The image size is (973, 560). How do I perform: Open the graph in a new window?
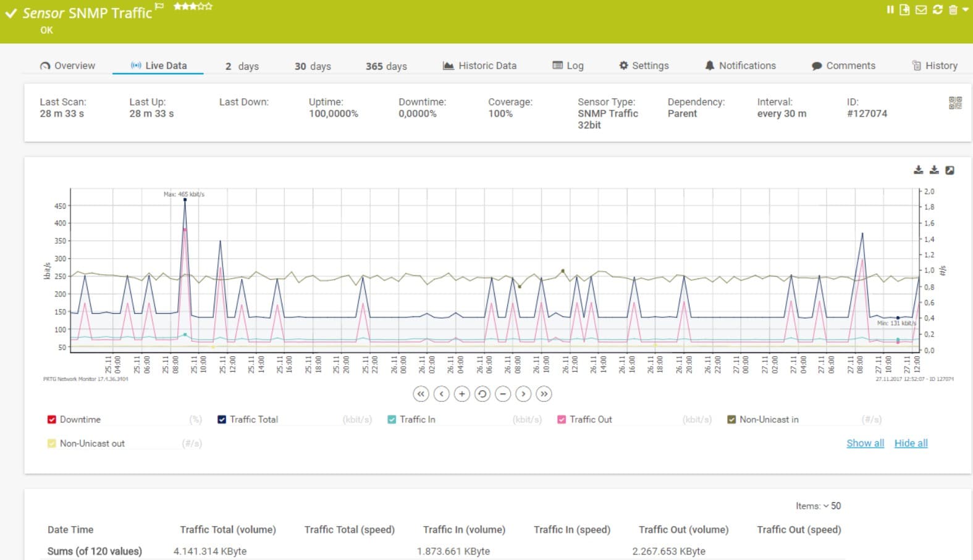pyautogui.click(x=950, y=170)
